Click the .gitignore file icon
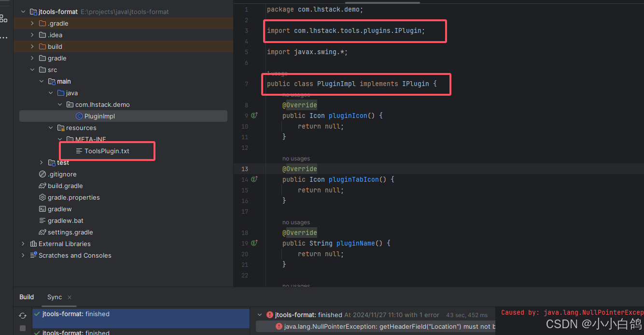Image resolution: width=644 pixels, height=335 pixels. click(42, 174)
